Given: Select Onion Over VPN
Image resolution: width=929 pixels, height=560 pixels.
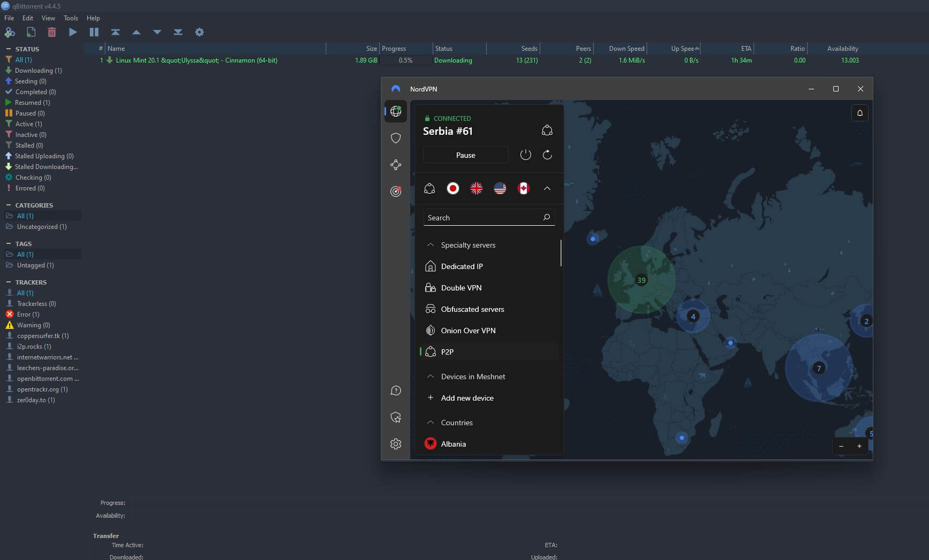Looking at the screenshot, I should tap(489, 331).
